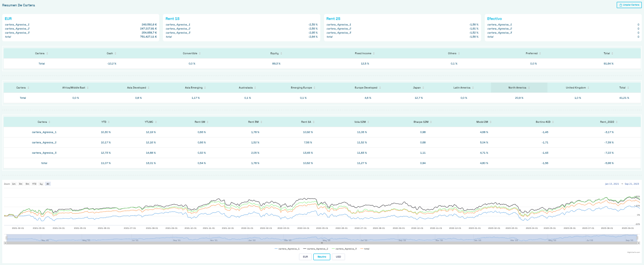Click navigator scrollbar left arrow
Viewport: 644px width, 265px height.
5,243
